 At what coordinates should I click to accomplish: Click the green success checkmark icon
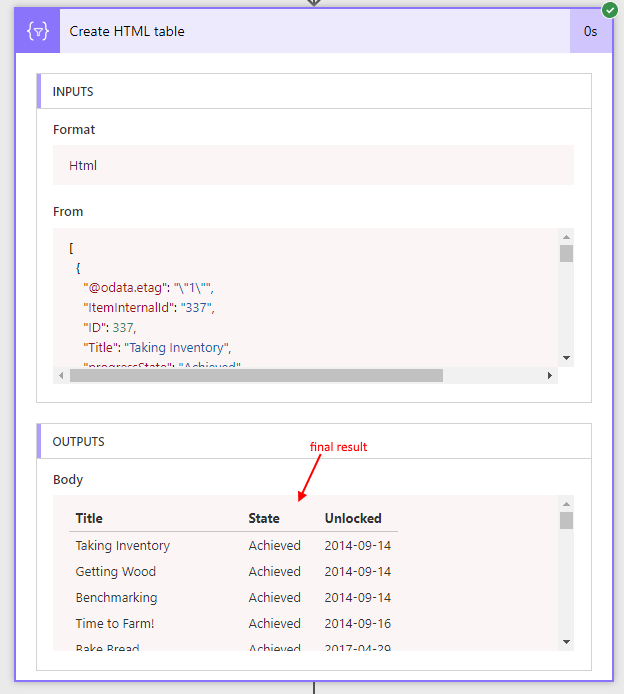pos(609,10)
